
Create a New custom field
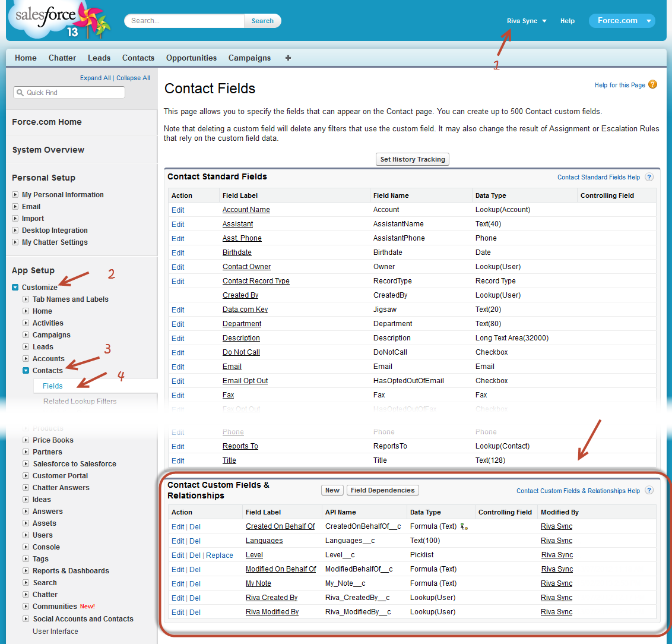(332, 490)
